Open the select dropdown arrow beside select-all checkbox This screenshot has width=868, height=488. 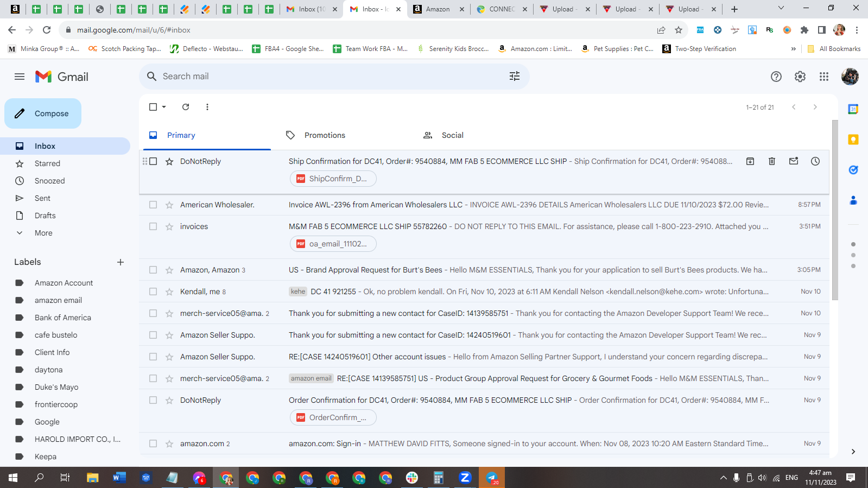(164, 107)
